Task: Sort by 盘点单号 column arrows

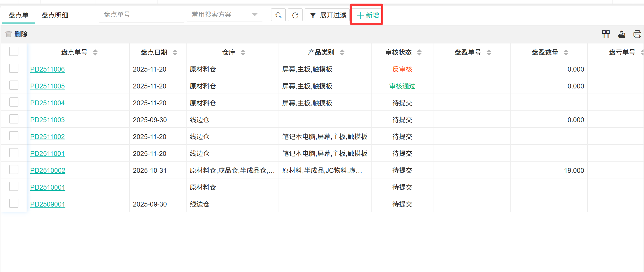Action: coord(95,52)
